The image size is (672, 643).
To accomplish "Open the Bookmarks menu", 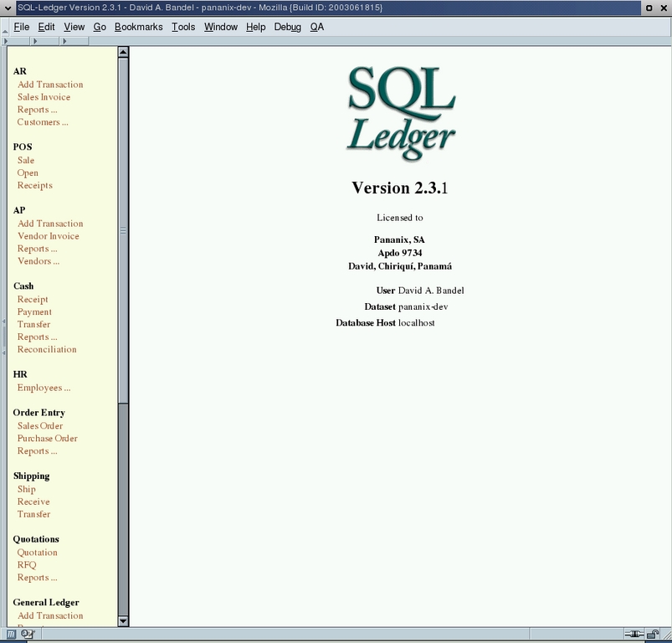I will point(138,27).
